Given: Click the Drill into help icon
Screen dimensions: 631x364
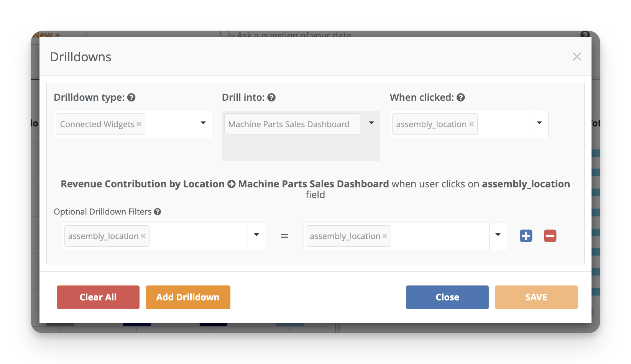Looking at the screenshot, I should coord(271,98).
